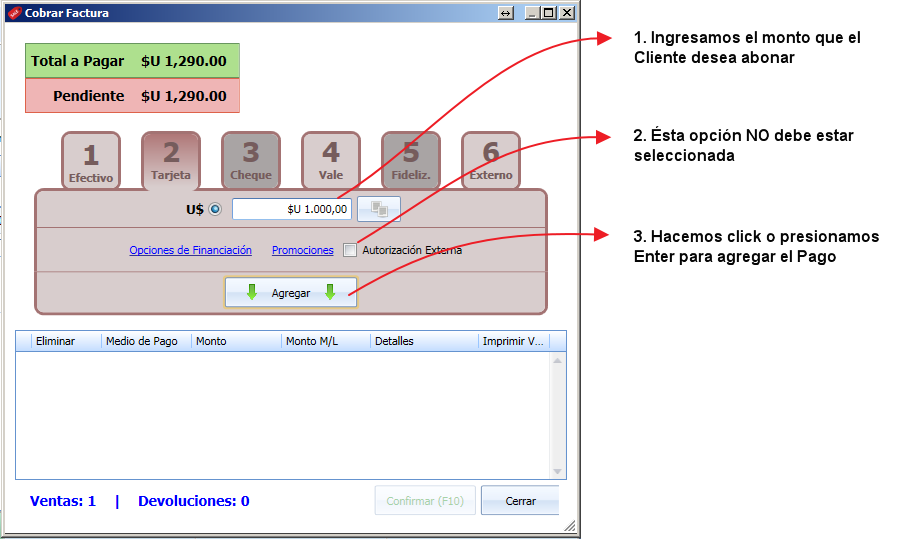Click the Cobrar Factura window app icon
Screen dimensions: 921x539
click(x=14, y=13)
